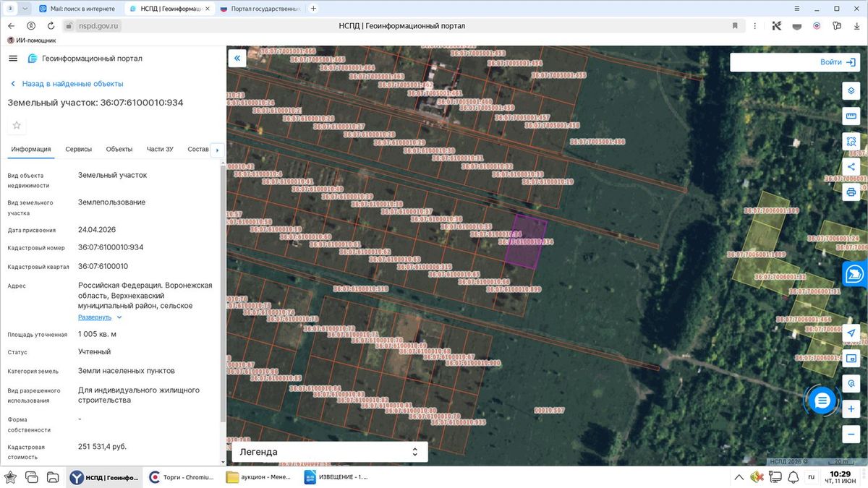Select the ruler measurement tool

851,116
